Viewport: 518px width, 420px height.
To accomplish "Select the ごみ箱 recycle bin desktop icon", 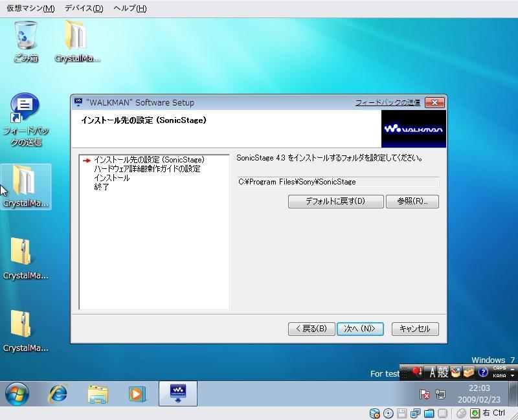I will click(x=26, y=41).
